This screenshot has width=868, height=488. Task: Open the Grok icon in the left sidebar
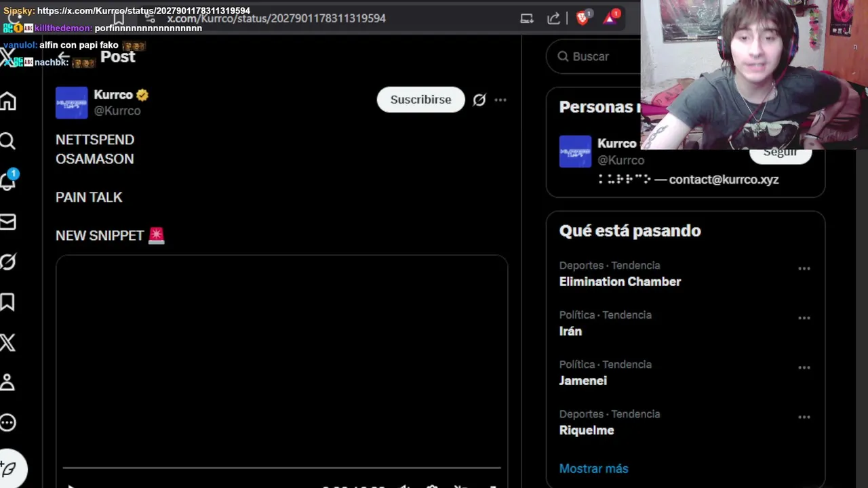(x=8, y=262)
